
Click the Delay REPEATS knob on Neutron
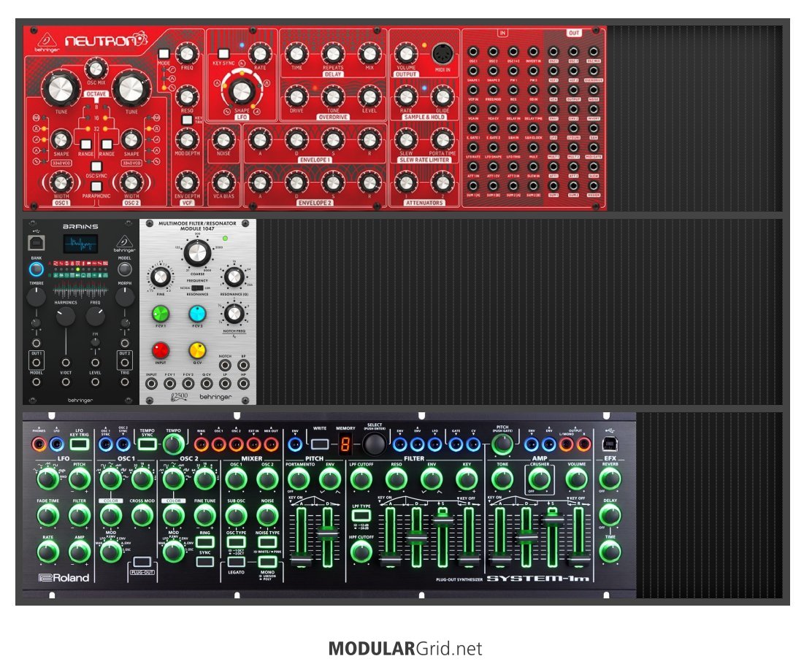(x=332, y=53)
